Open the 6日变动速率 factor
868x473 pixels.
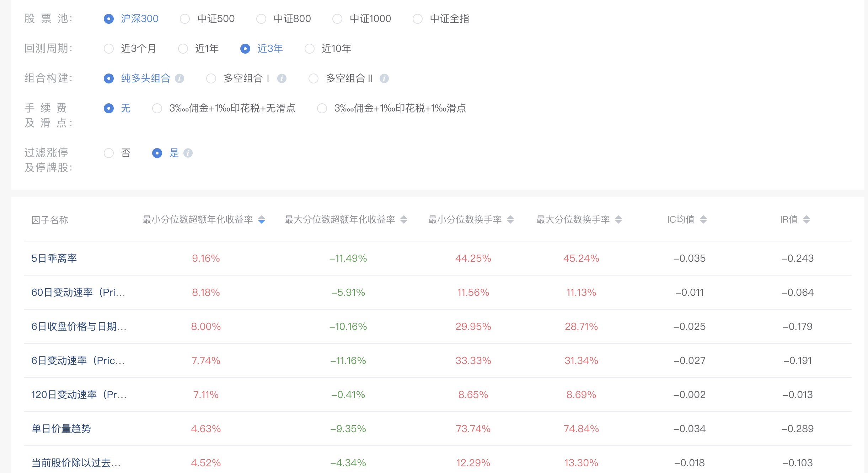point(78,360)
